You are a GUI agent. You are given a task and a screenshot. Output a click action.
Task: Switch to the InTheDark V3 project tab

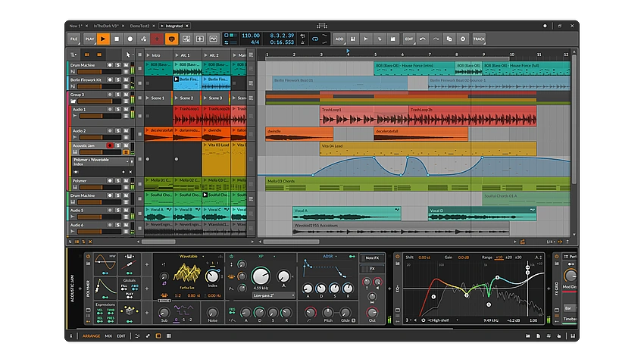(x=106, y=26)
